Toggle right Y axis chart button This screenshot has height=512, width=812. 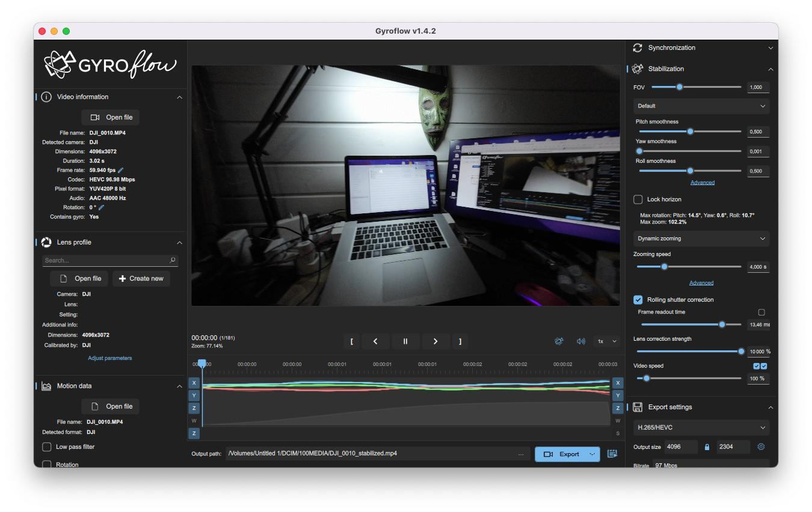618,395
